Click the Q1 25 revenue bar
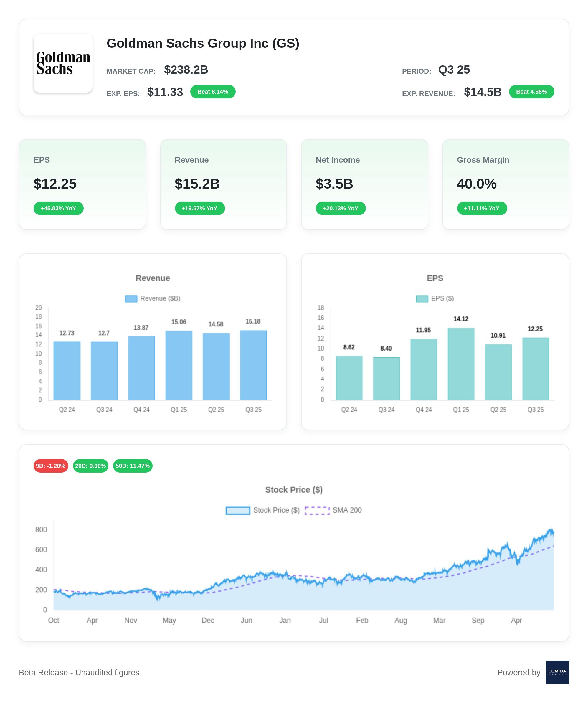The width and height of the screenshot is (588, 703). click(179, 366)
